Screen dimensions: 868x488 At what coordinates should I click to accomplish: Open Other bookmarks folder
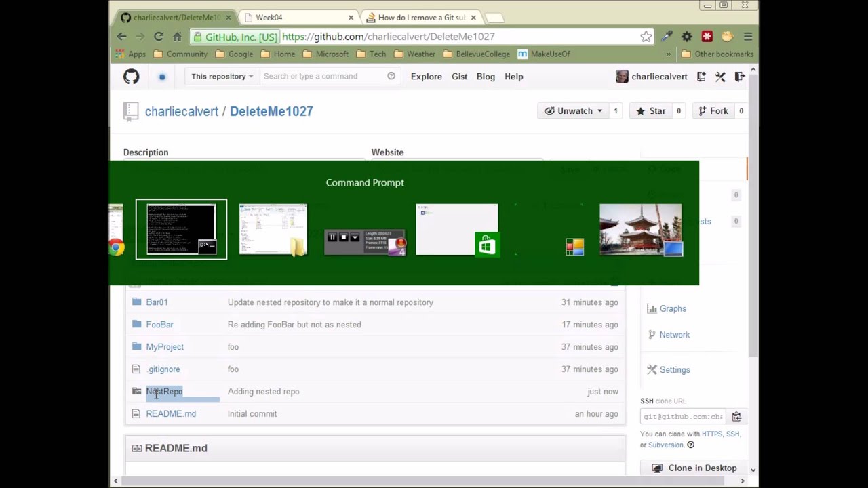click(x=717, y=54)
